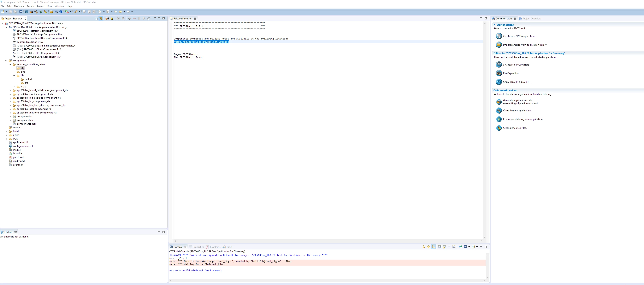
Task: Collapse the root SPC560Dxx_RLA project node
Action: [2, 24]
